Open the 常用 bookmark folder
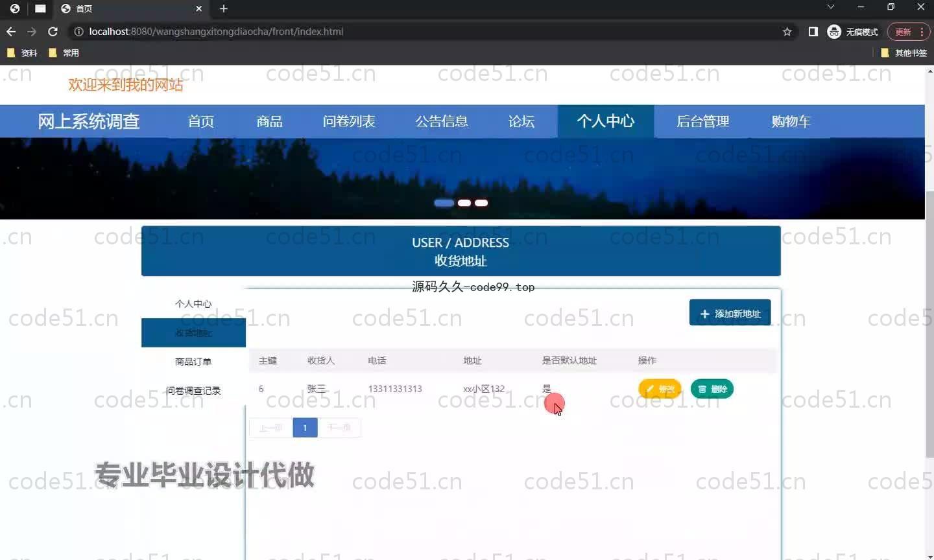 (64, 53)
